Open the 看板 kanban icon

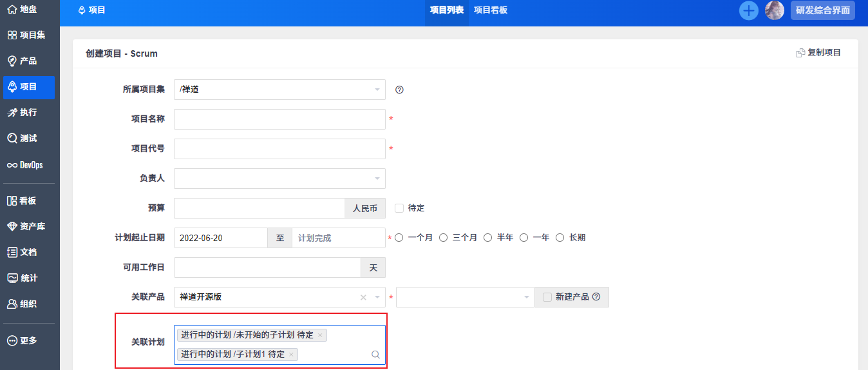click(12, 200)
